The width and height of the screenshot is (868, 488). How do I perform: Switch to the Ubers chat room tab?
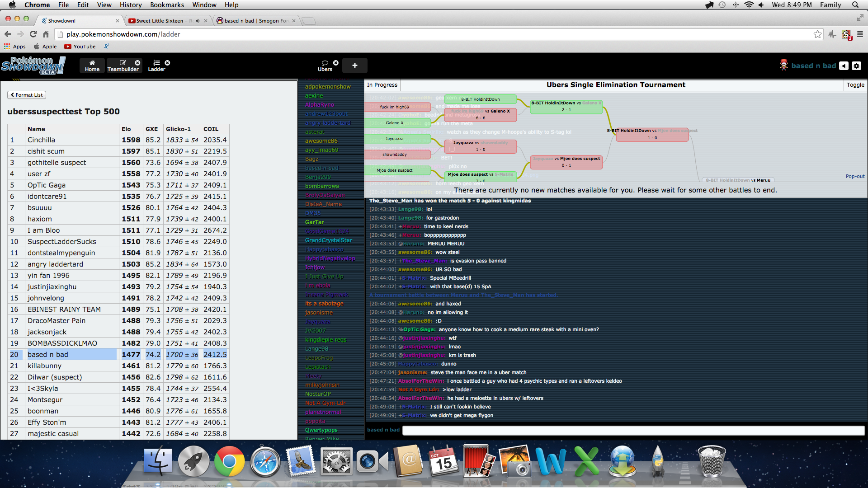[325, 66]
